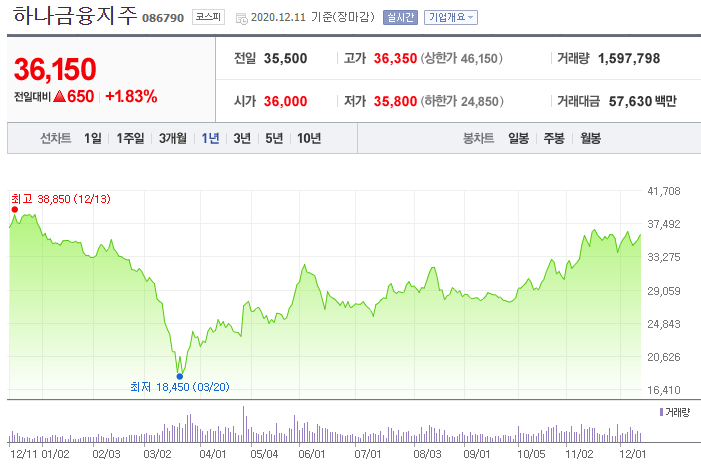This screenshot has height=466, width=701.
Task: Select the 1일 line chart tab
Action: pyautogui.click(x=93, y=138)
